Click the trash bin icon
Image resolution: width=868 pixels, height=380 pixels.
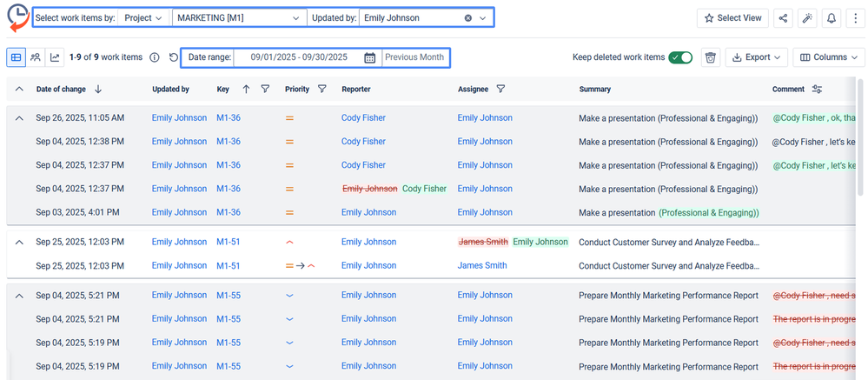711,57
